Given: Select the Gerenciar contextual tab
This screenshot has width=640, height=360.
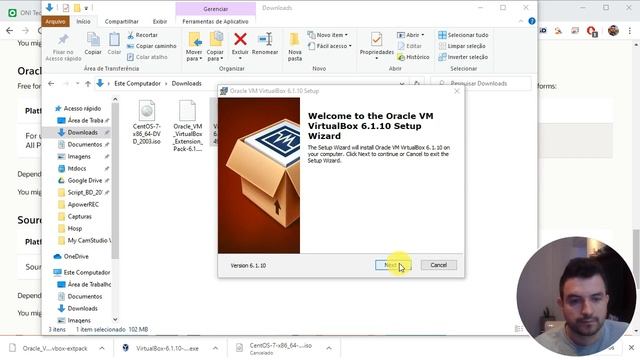Looking at the screenshot, I should [x=216, y=9].
